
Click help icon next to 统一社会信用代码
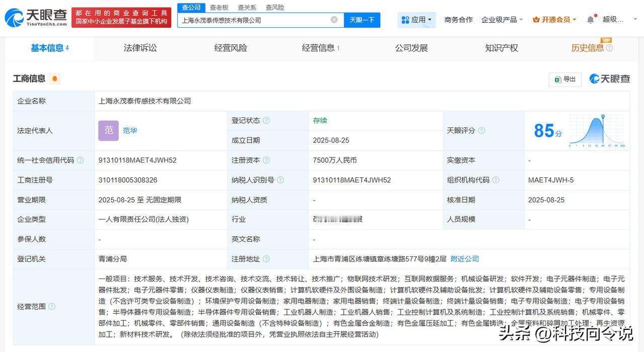[80, 160]
